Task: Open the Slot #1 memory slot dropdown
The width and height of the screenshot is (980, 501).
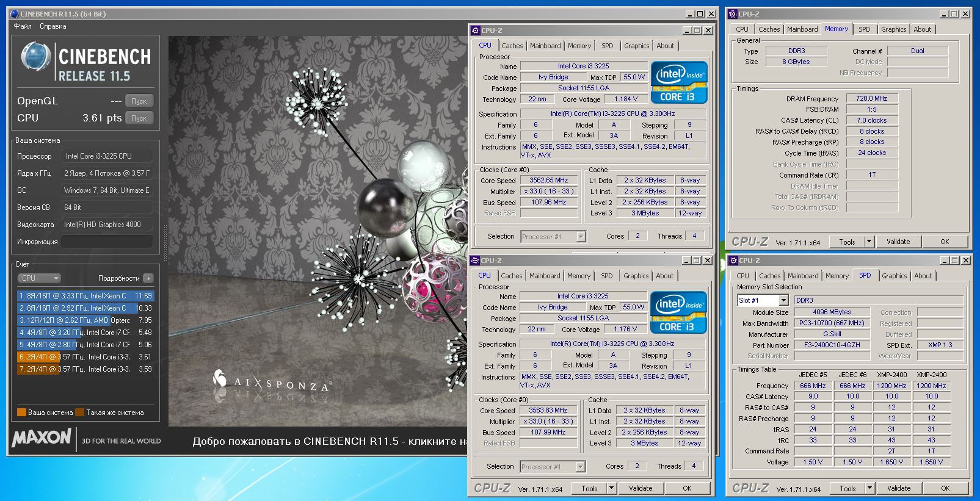Action: point(784,300)
